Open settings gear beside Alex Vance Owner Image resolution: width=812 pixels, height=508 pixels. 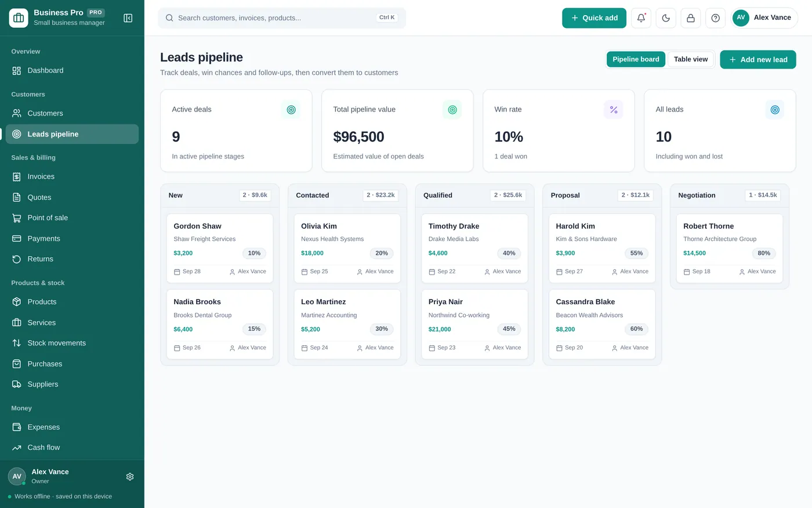tap(130, 477)
